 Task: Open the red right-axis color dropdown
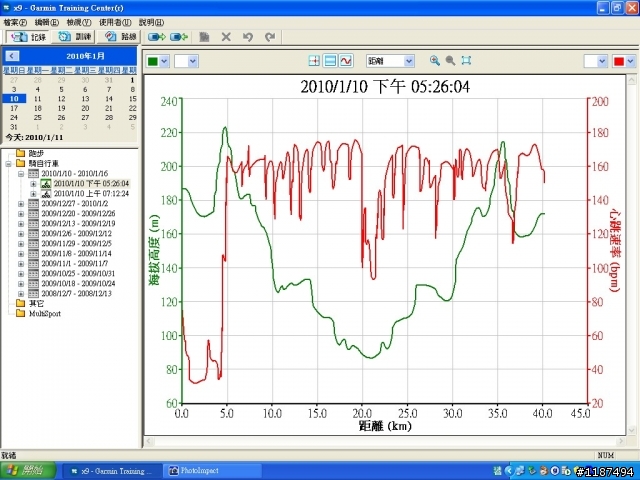click(x=630, y=62)
